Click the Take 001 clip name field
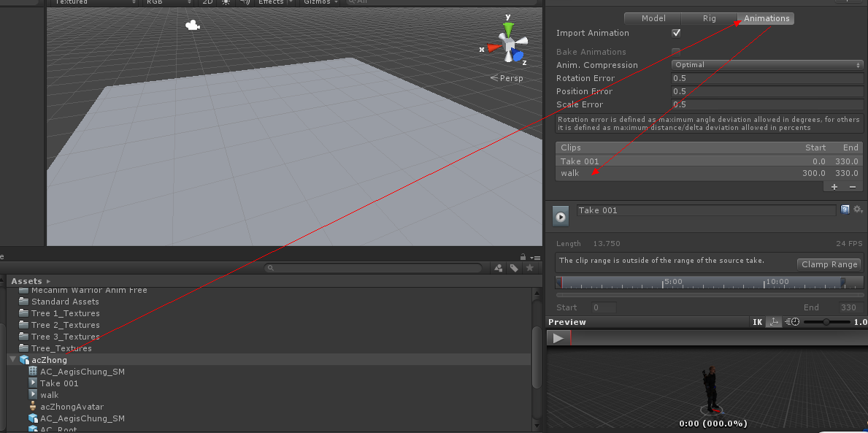 [707, 210]
